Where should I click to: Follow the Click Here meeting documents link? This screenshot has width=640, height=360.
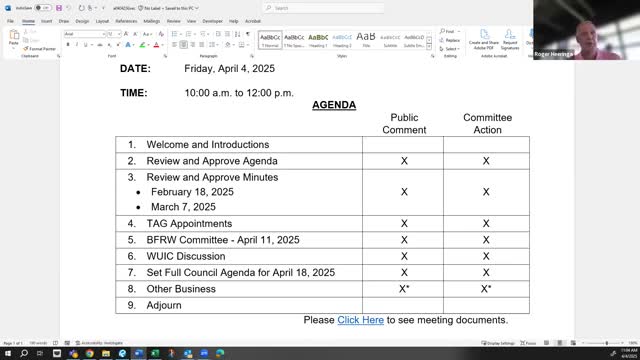pyautogui.click(x=360, y=320)
